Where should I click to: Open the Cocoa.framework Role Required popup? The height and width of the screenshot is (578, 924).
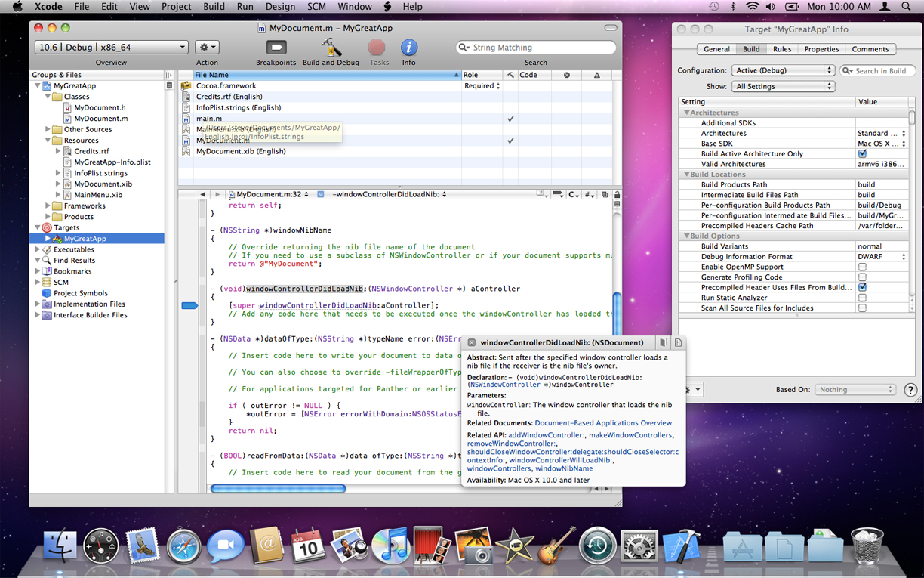click(x=482, y=86)
